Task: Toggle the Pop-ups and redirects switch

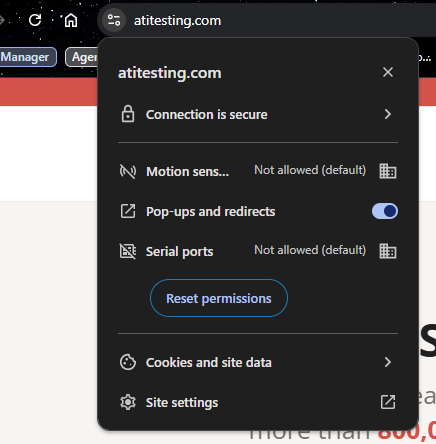Action: (x=385, y=211)
